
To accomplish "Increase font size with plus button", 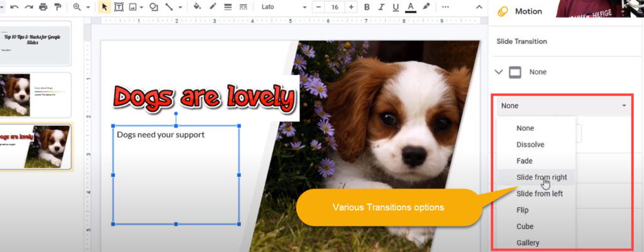I will 351,7.
